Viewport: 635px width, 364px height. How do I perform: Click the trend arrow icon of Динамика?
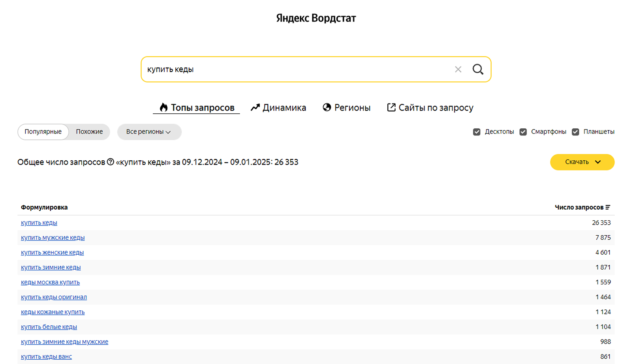pyautogui.click(x=255, y=107)
